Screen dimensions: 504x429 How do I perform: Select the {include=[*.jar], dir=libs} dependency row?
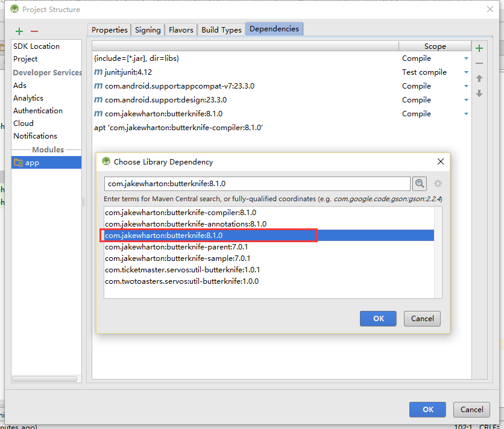click(x=282, y=58)
